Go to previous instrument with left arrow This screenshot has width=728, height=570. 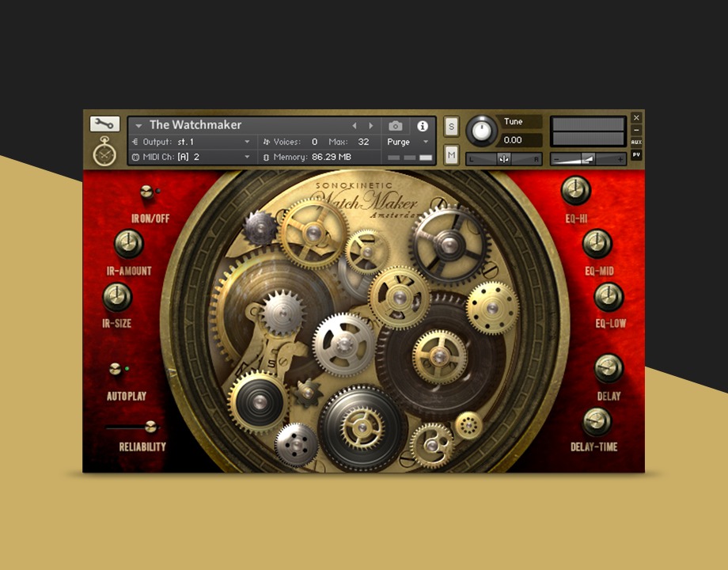click(x=354, y=126)
